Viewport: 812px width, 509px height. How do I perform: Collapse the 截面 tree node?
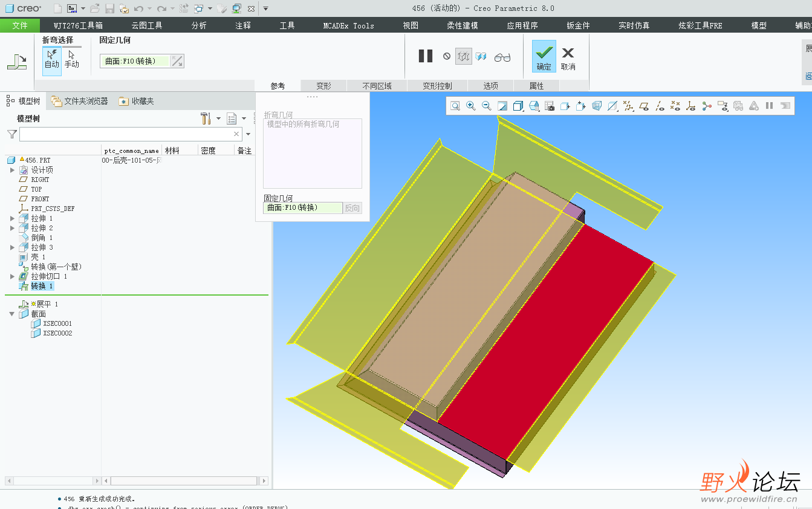[12, 314]
